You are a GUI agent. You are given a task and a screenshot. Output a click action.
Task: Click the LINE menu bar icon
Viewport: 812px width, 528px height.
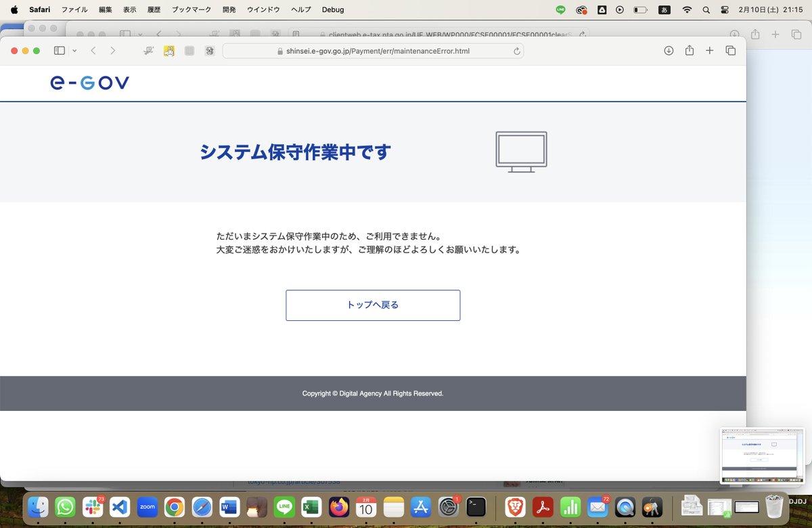(x=560, y=9)
